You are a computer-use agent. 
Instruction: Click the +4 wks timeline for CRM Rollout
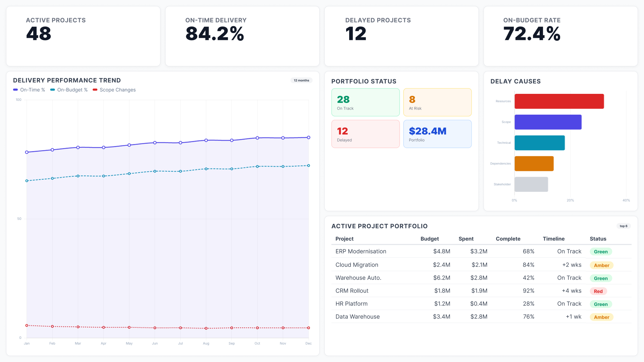(x=572, y=291)
